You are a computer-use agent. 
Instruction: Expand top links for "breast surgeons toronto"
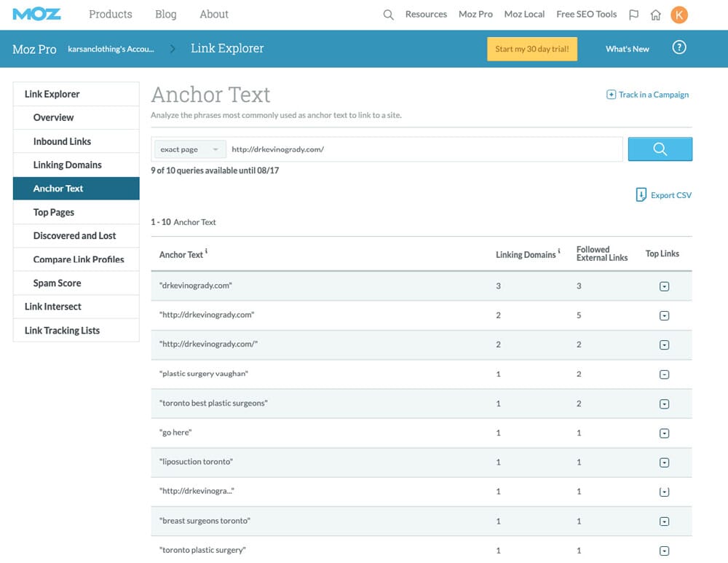click(x=664, y=521)
